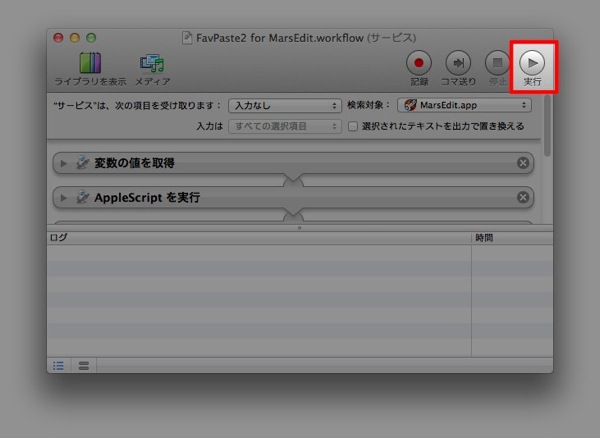Run the workflow with 実行
The width and height of the screenshot is (600, 438).
[x=532, y=68]
